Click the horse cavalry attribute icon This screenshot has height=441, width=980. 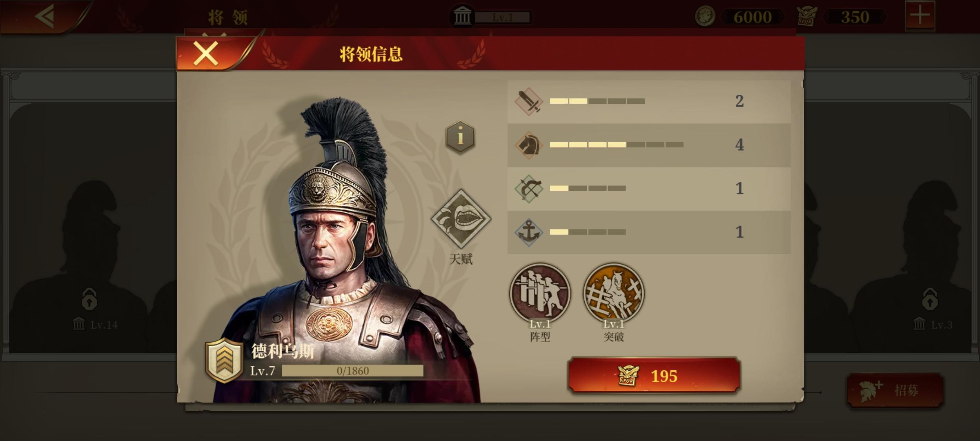click(x=529, y=145)
